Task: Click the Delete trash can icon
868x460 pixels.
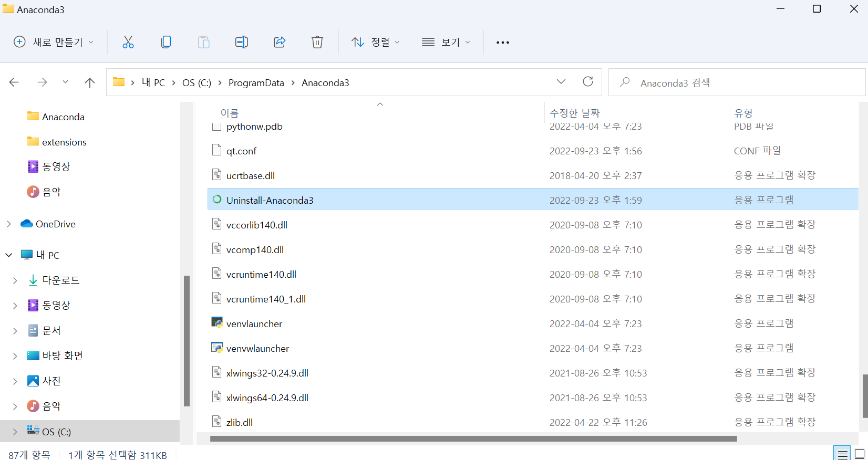Action: point(317,42)
